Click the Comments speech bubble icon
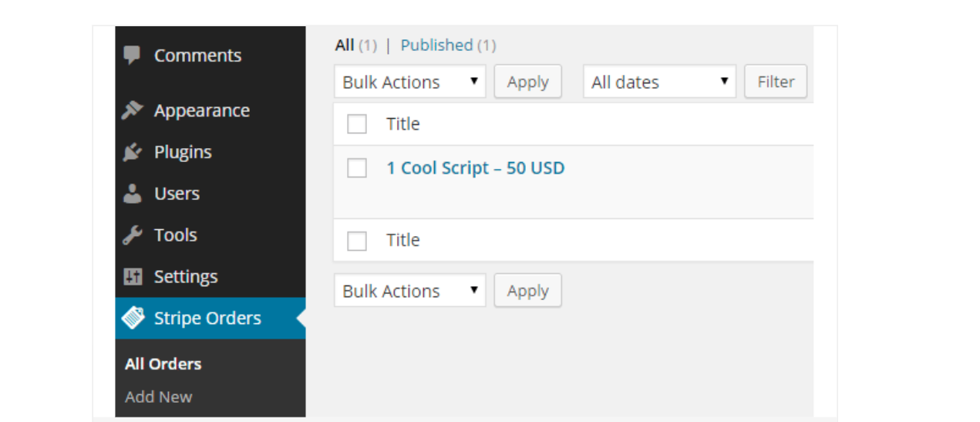 tap(133, 56)
